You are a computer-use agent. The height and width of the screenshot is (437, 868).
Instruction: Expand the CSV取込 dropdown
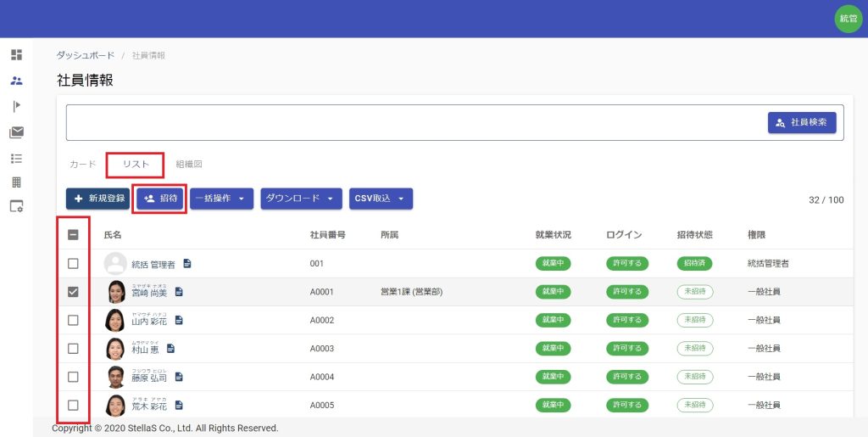click(381, 199)
